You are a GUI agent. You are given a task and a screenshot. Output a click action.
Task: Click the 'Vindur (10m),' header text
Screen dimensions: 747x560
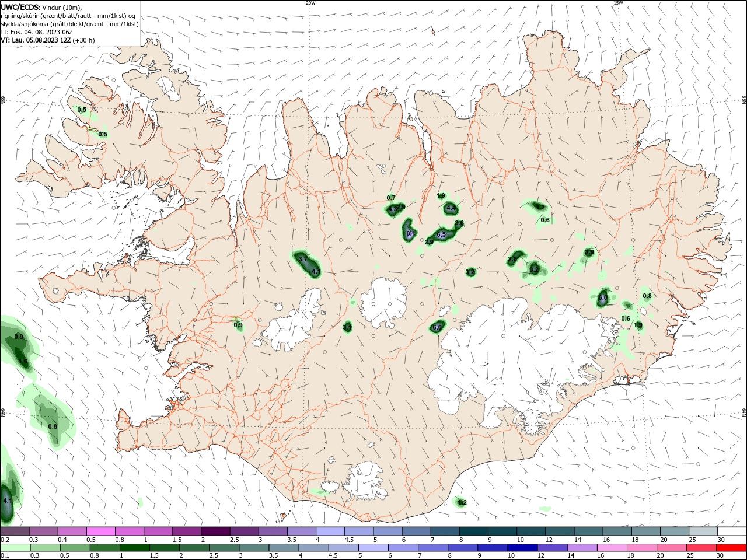(62, 7)
